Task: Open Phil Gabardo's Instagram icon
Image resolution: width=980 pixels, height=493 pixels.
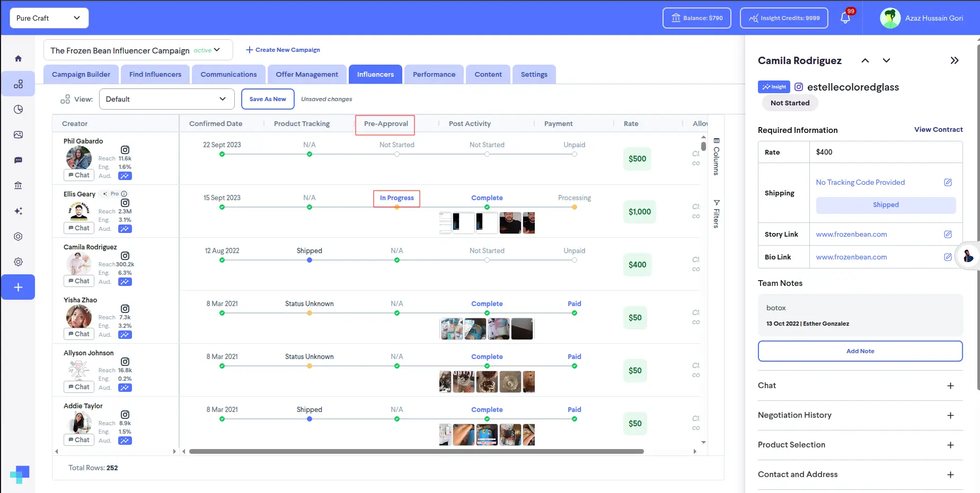Action: pyautogui.click(x=125, y=150)
